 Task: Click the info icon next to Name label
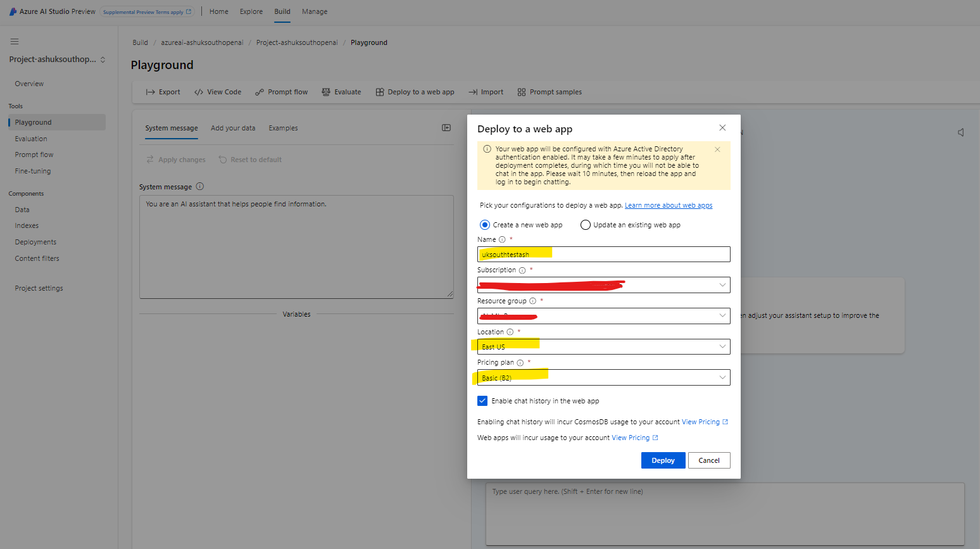pyautogui.click(x=502, y=239)
